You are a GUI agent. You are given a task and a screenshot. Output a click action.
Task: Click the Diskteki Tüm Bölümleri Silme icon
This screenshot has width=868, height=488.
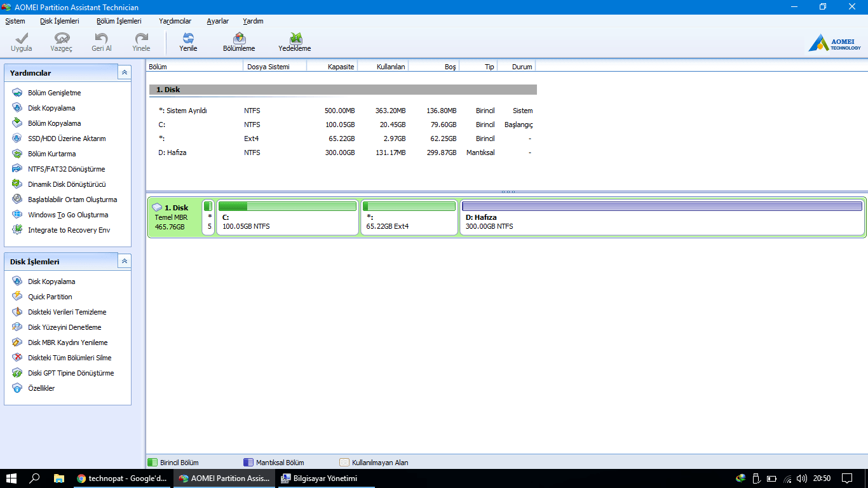coord(17,358)
